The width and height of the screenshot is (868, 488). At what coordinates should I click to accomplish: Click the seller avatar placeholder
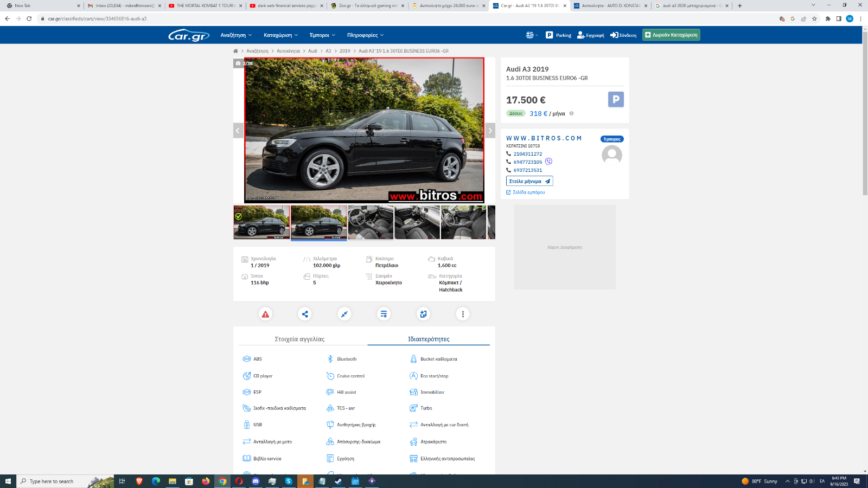[612, 155]
